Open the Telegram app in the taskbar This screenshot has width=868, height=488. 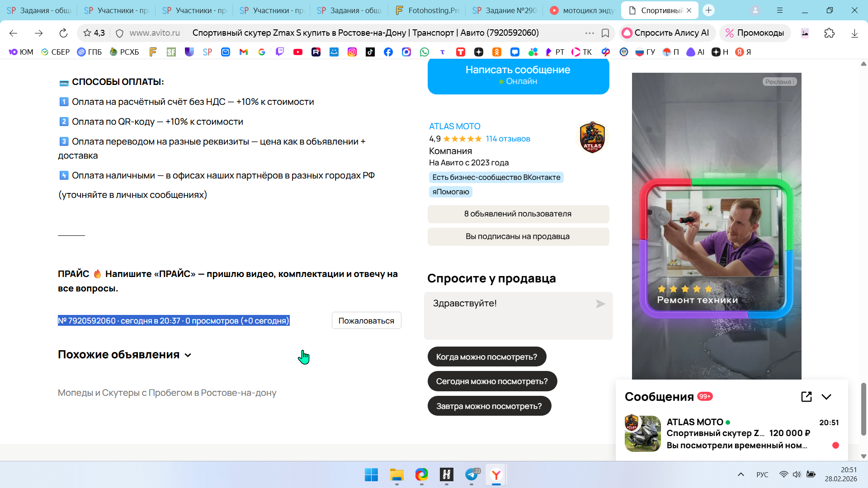point(472,474)
